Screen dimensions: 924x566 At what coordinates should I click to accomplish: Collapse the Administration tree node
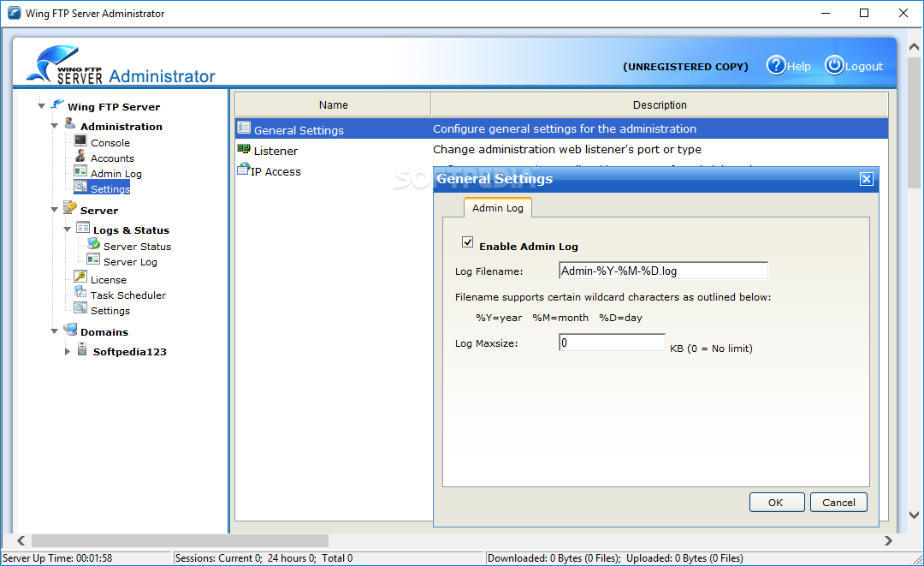54,126
